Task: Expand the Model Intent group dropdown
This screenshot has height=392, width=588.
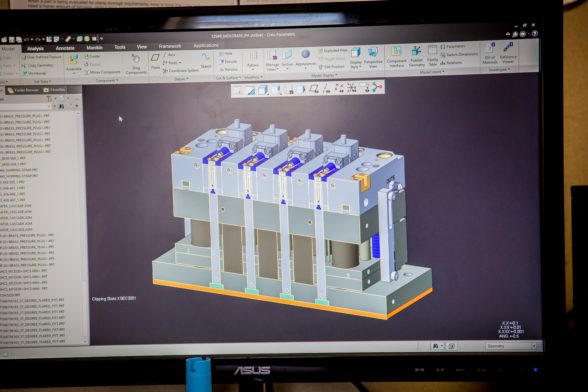Action: tap(432, 72)
